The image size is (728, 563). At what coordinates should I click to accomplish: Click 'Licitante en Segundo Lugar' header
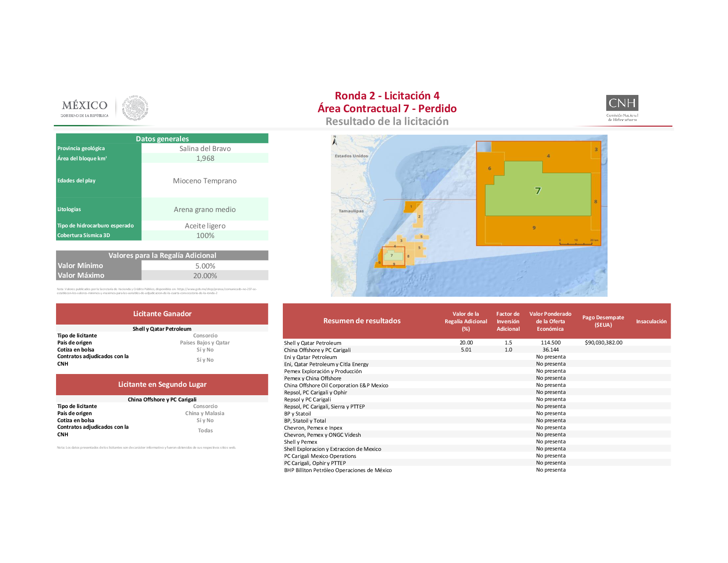(162, 385)
